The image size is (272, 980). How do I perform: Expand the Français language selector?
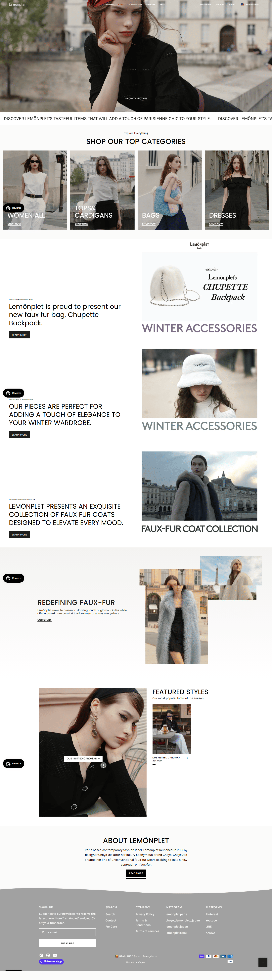[x=150, y=956]
